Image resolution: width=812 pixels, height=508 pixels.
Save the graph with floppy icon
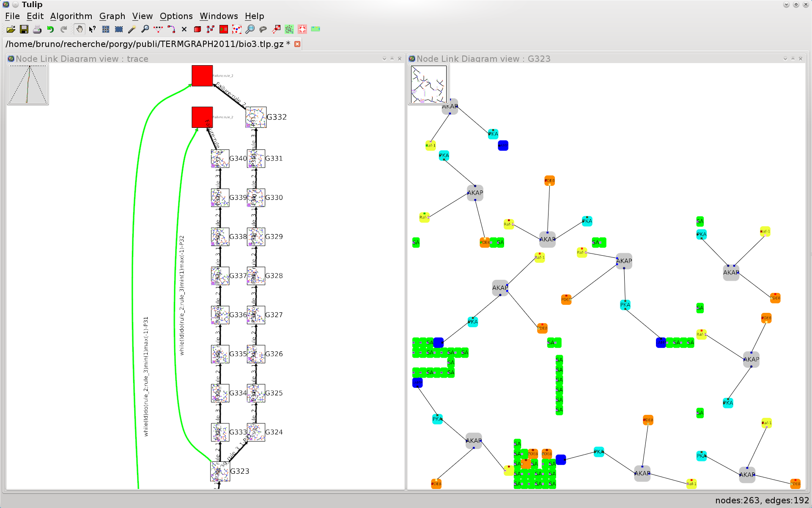click(24, 29)
